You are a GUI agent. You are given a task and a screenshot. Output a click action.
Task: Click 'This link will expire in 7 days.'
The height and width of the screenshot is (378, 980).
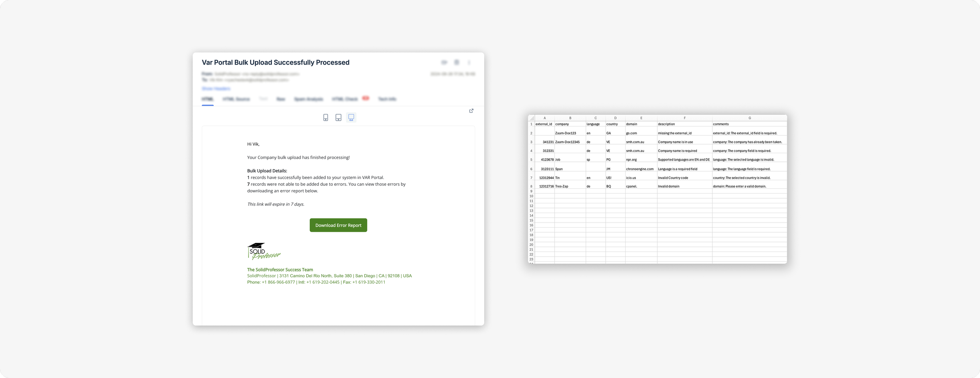276,204
